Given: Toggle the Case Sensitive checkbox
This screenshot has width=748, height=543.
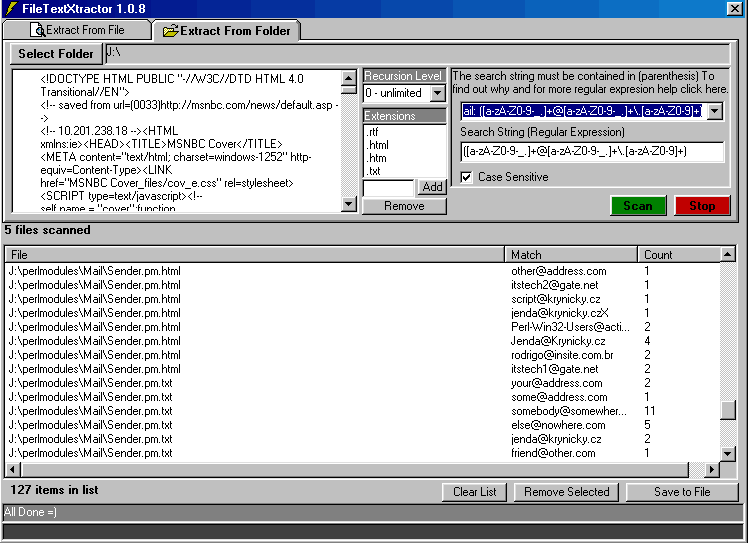Looking at the screenshot, I should tap(467, 177).
